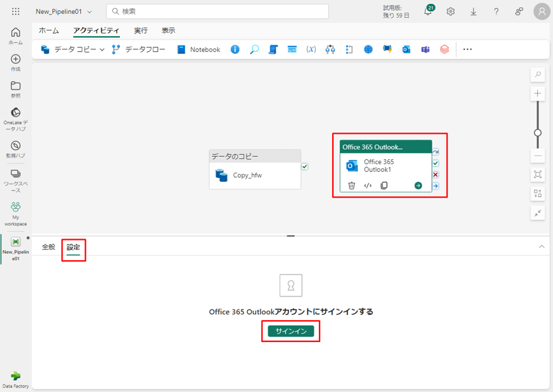This screenshot has height=392, width=553.
Task: Delete the Office 365 Outlook1 activity
Action: coord(351,186)
